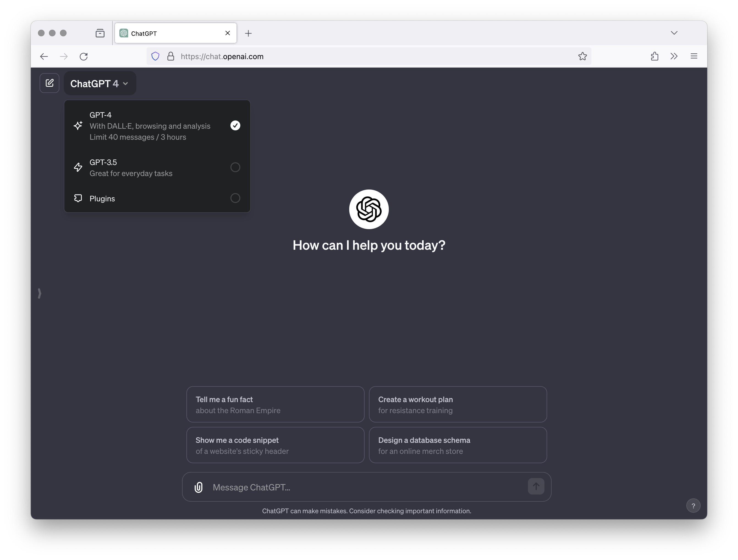Viewport: 738px width, 560px height.
Task: Reload the page with the refresh icon
Action: click(84, 56)
